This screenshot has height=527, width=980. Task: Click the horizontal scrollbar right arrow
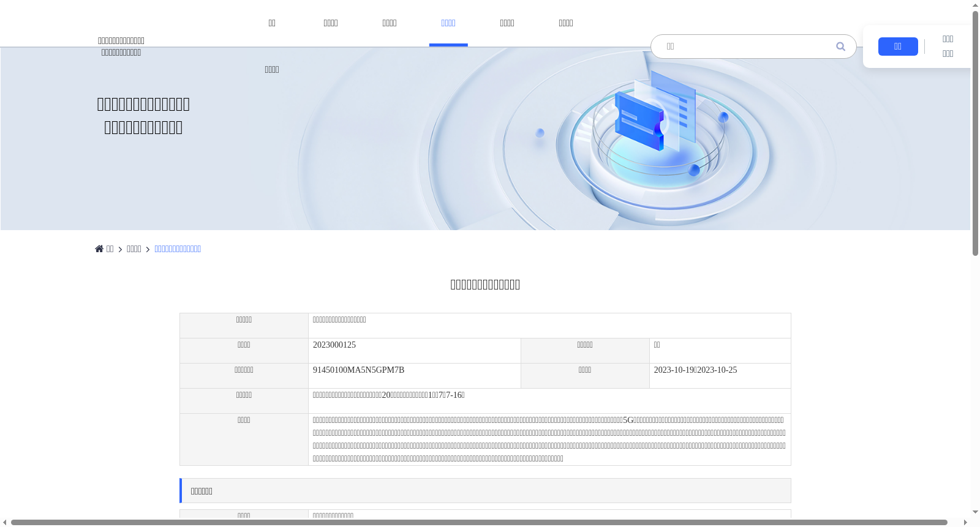click(x=965, y=522)
